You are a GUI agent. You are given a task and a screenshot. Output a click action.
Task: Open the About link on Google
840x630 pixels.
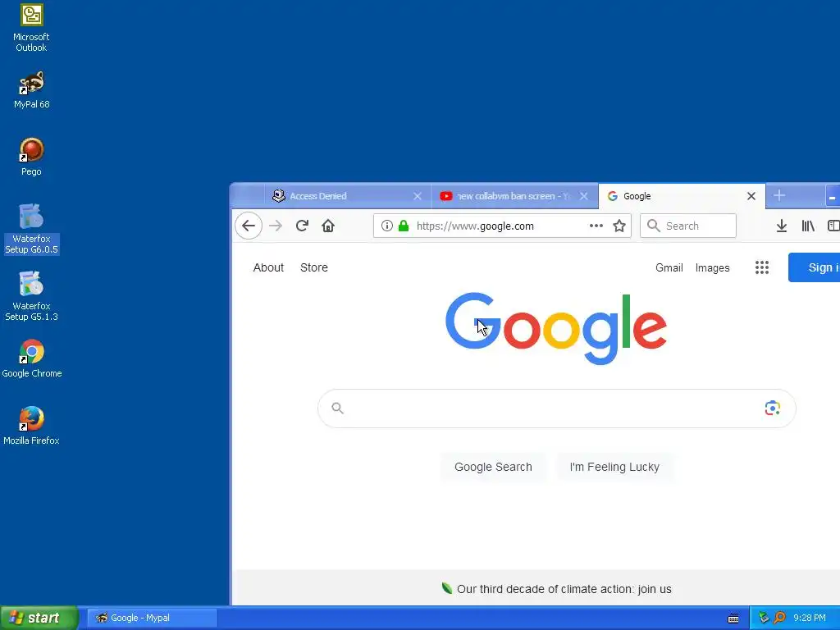[268, 267]
